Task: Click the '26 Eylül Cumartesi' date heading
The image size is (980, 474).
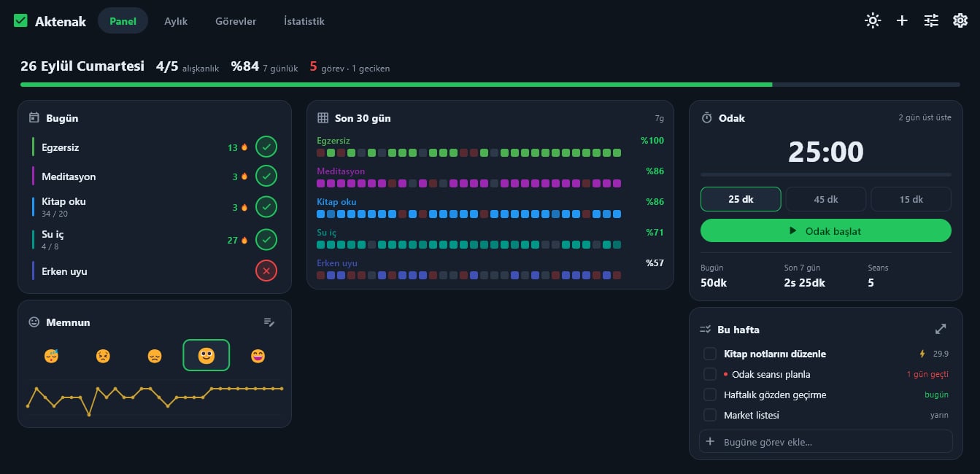Action: click(82, 66)
